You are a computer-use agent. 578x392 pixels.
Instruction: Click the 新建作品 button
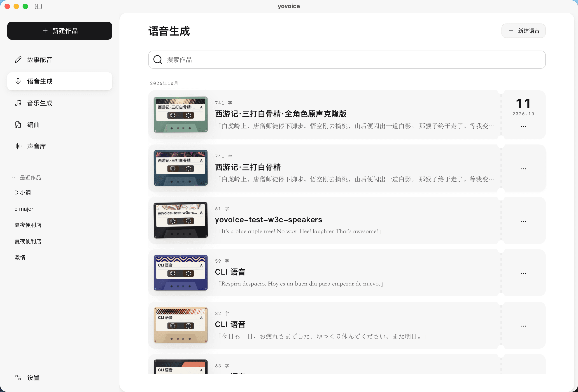(x=60, y=31)
